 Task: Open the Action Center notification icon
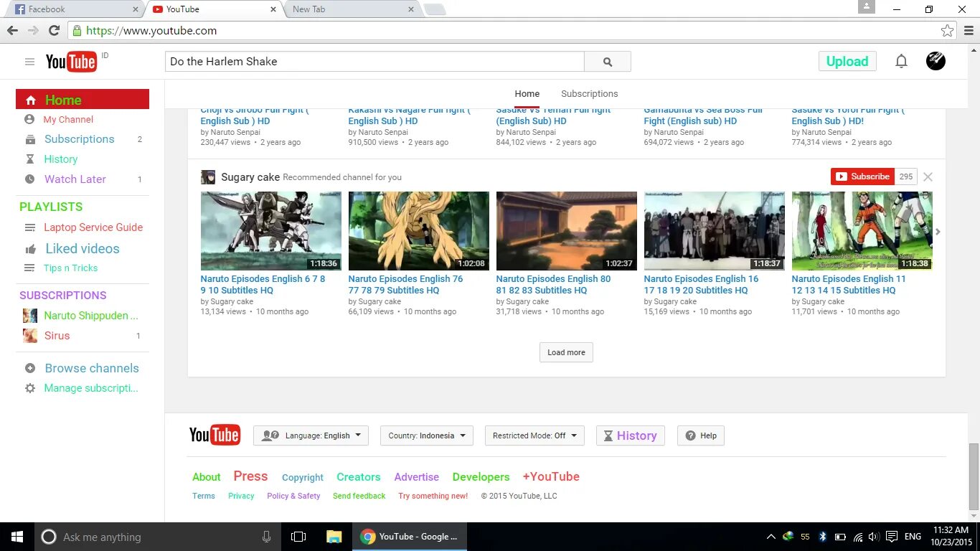click(x=892, y=537)
